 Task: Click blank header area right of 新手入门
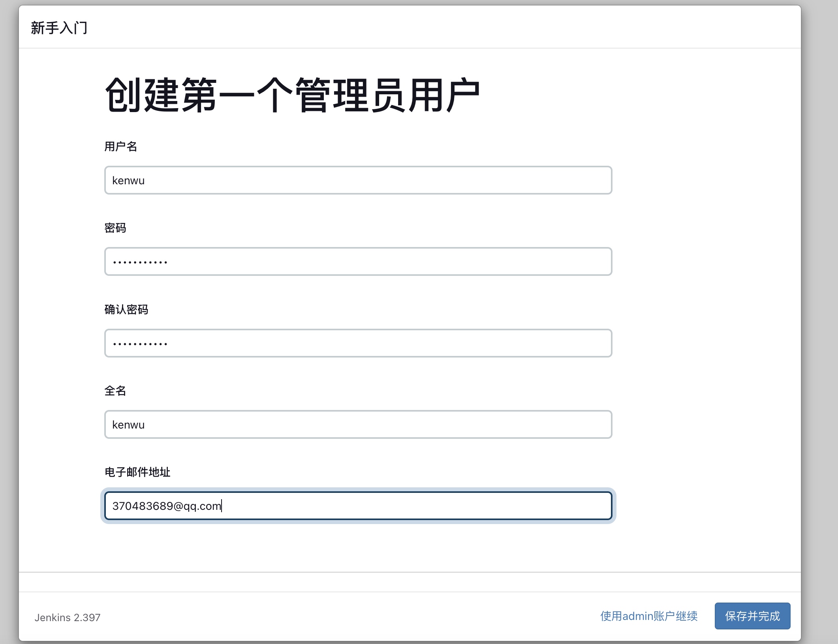pos(434,28)
